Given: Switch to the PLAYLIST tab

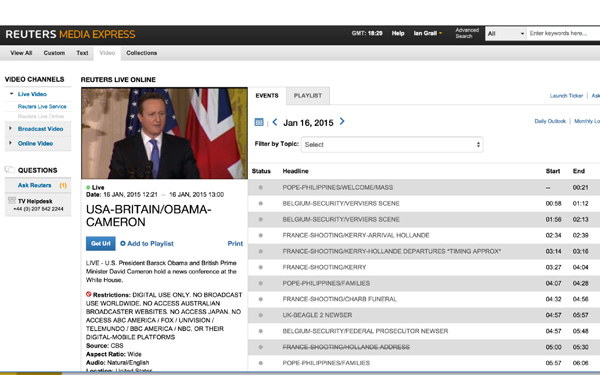Looking at the screenshot, I should [308, 96].
